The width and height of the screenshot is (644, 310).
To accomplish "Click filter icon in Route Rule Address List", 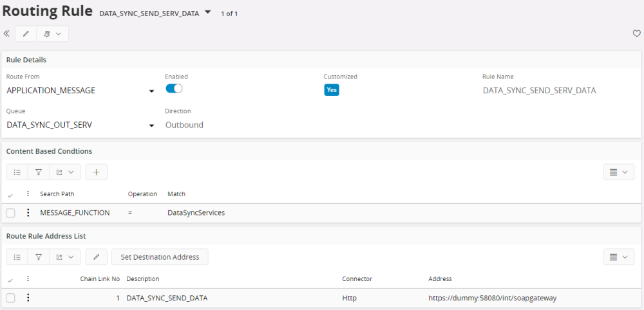I will 39,257.
